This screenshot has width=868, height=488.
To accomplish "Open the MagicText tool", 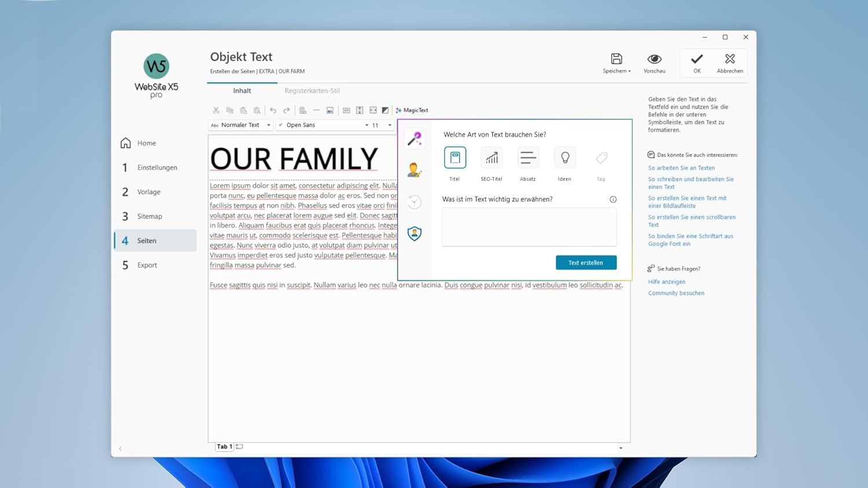I will pyautogui.click(x=412, y=110).
